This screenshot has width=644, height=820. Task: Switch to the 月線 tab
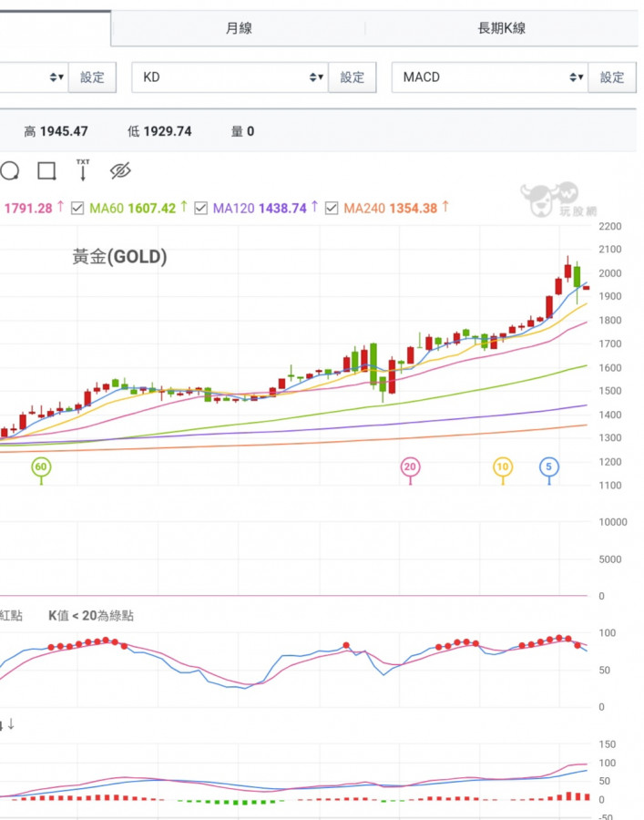(239, 28)
